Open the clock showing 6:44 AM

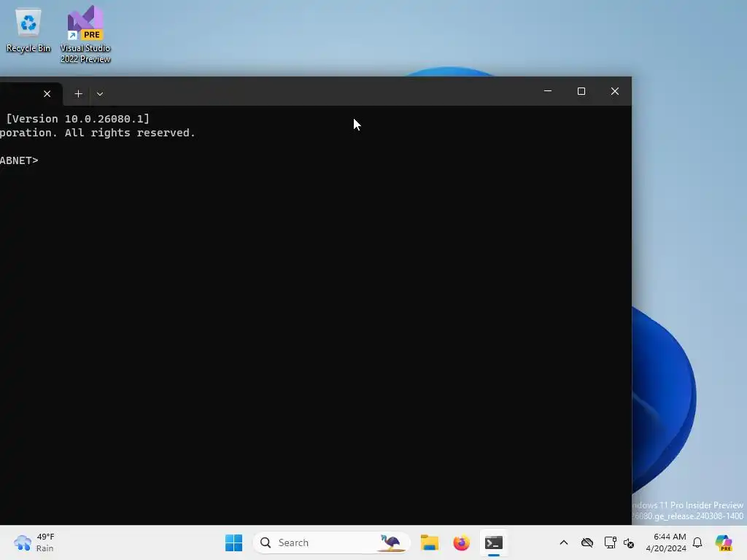[666, 542]
